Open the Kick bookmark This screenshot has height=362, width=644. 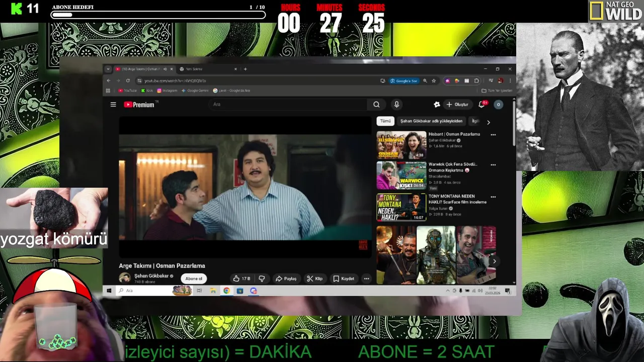147,90
